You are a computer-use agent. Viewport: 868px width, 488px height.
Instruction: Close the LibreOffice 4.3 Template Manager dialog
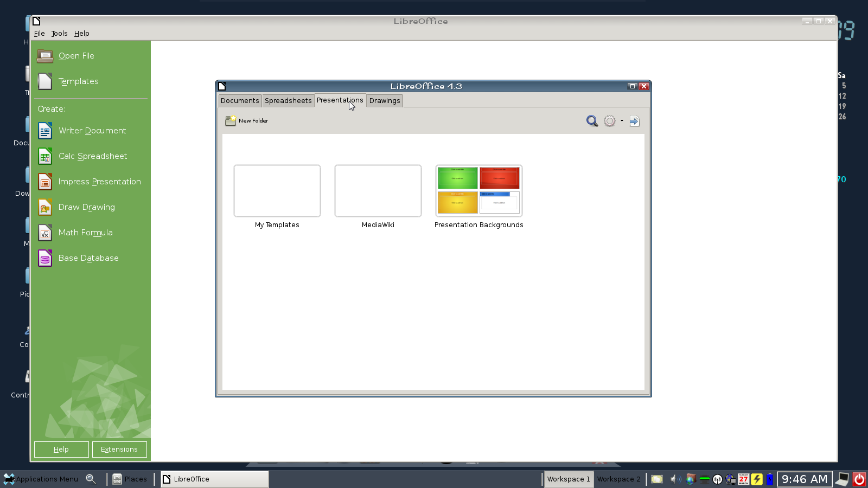[644, 86]
